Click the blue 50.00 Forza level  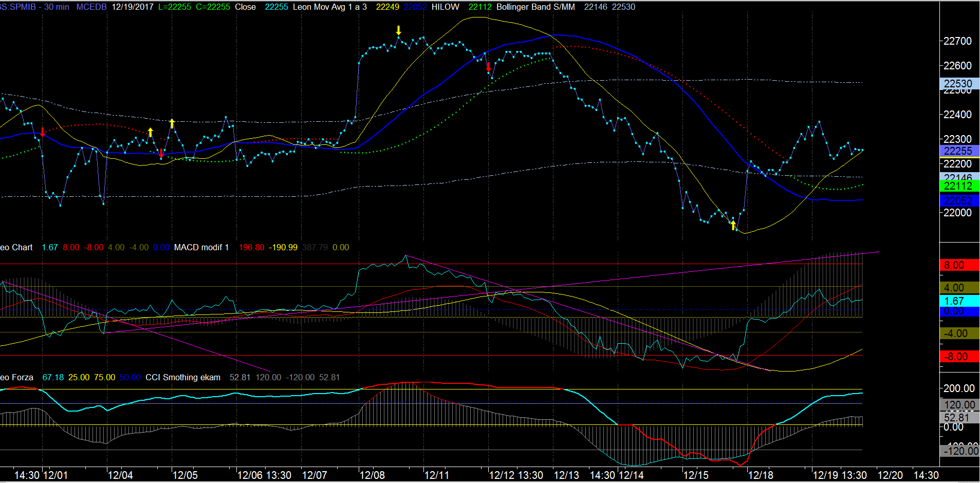[130, 378]
